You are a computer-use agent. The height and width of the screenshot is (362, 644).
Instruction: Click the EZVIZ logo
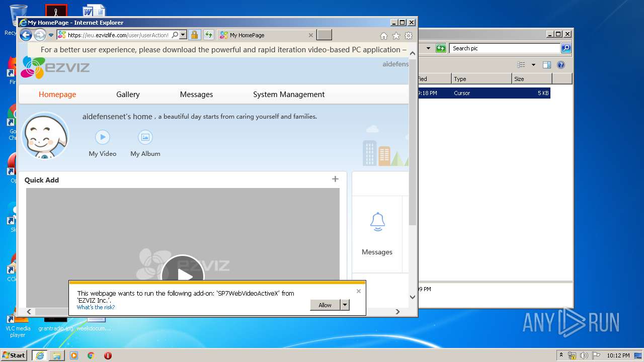(55, 67)
